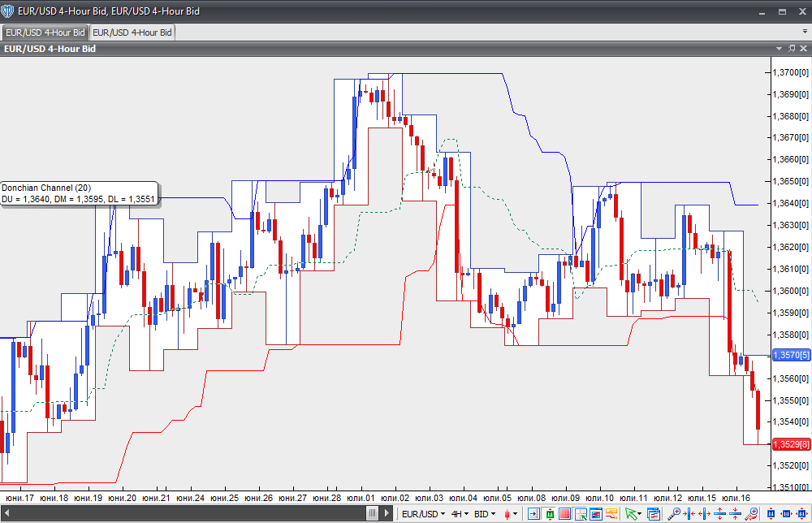Select the green arrow pointer tool
812x523 pixels.
pos(630,514)
